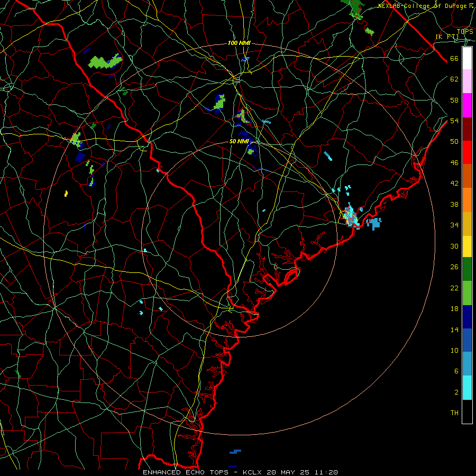Pick the bright red swatch in the scale
This screenshot has width=476, height=476.
[467, 152]
